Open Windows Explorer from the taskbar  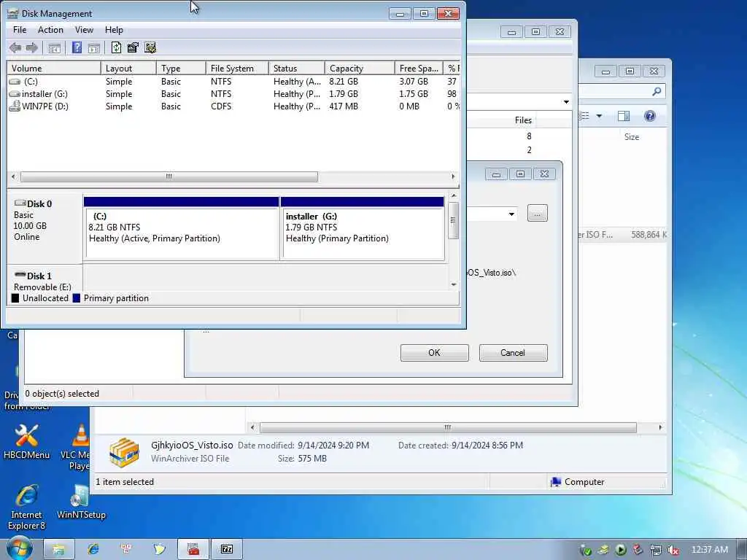point(58,550)
